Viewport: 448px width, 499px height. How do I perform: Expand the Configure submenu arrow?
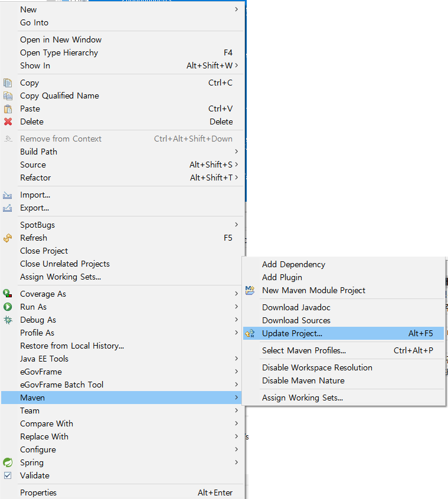(236, 449)
